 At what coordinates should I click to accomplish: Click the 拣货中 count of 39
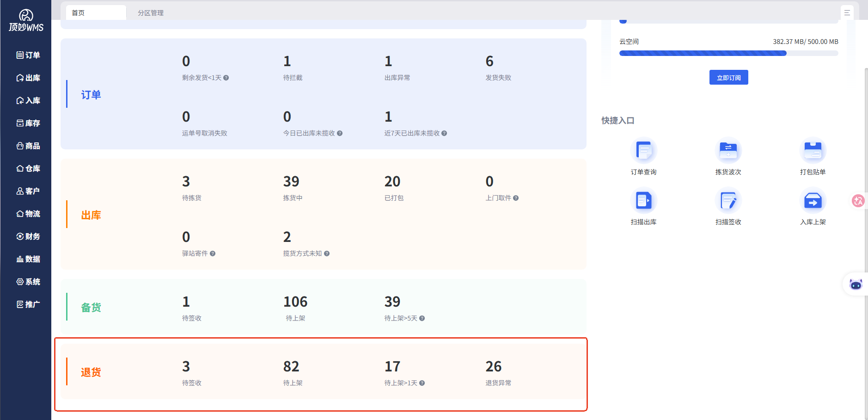point(291,181)
